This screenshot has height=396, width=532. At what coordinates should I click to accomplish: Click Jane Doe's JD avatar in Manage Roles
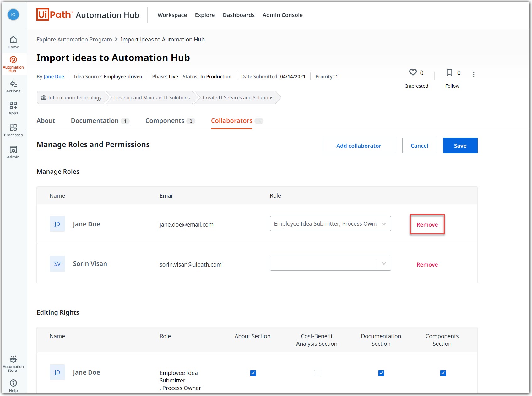click(57, 224)
